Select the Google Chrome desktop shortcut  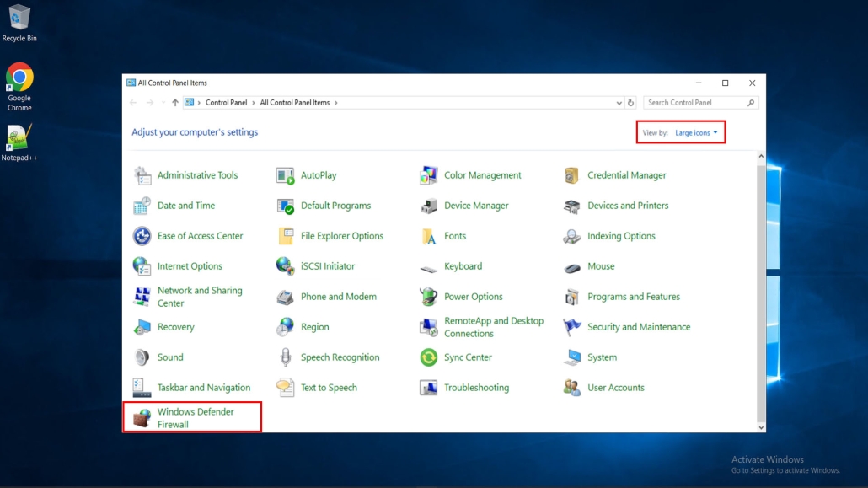[x=19, y=87]
